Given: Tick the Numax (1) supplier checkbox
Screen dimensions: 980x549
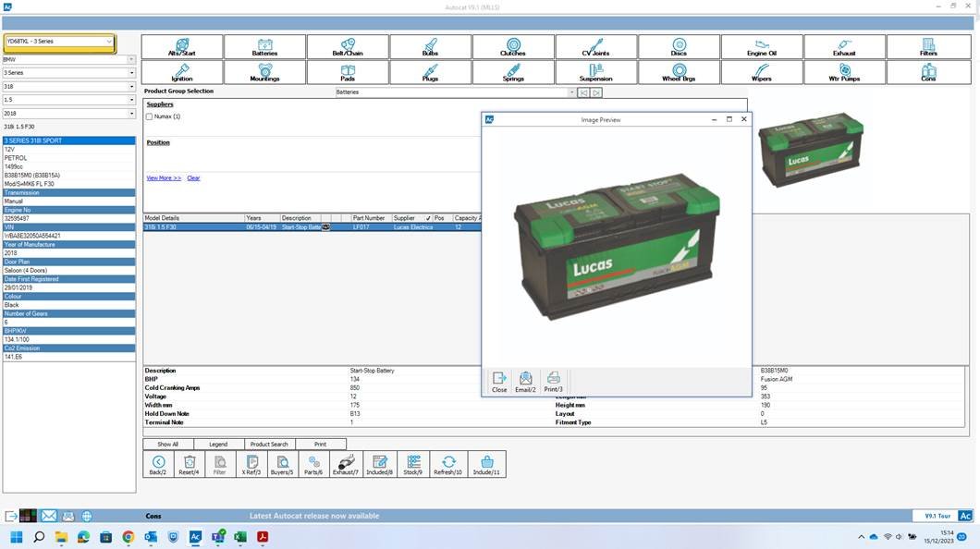Looking at the screenshot, I should point(150,116).
